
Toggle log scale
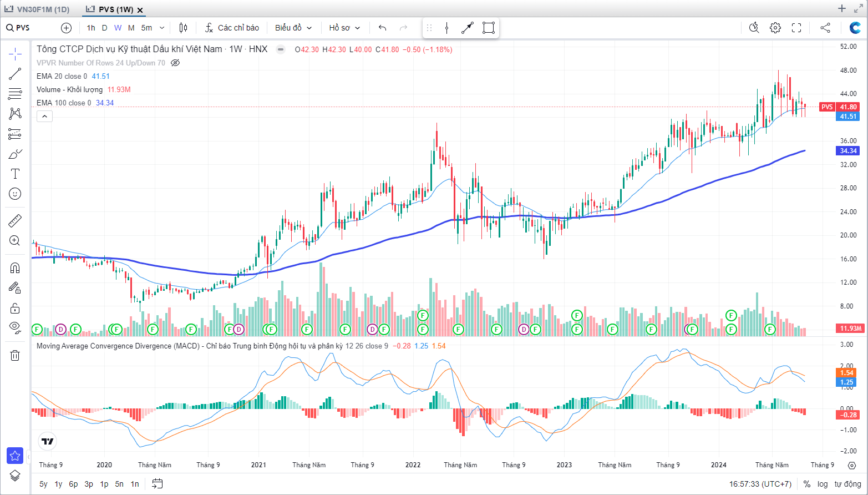823,484
